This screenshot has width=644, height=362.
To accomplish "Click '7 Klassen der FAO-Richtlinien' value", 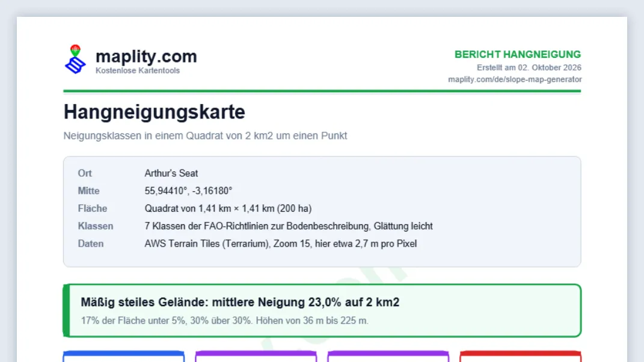I will (288, 227).
